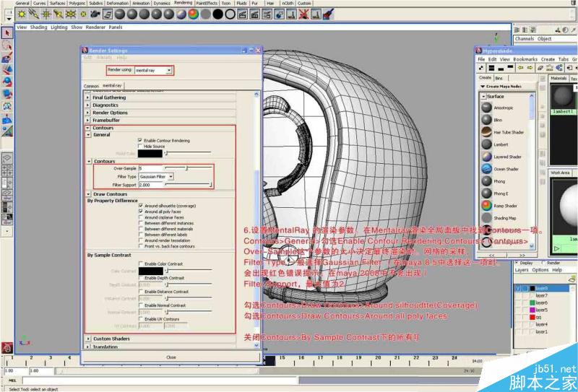Click the Over-Sample slider
The height and width of the screenshot is (392, 578).
click(188, 168)
